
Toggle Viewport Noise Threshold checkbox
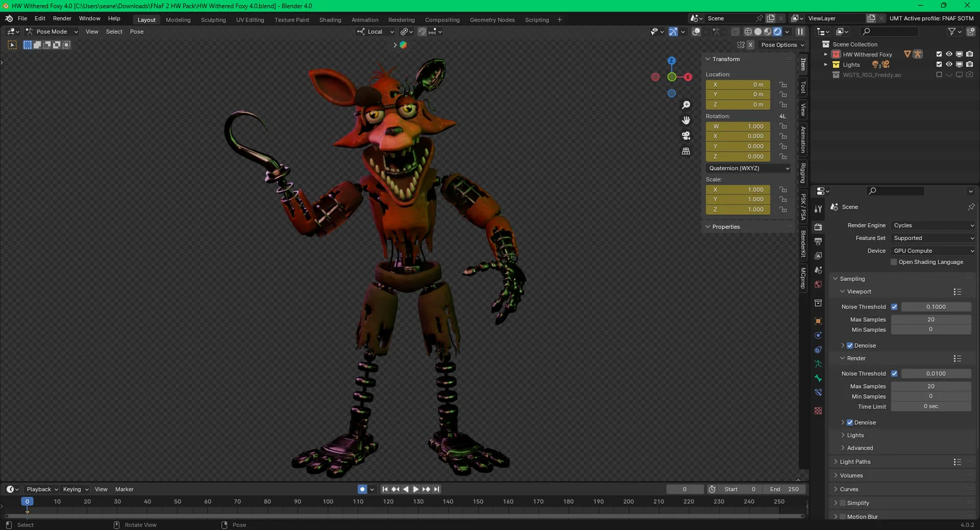(894, 307)
